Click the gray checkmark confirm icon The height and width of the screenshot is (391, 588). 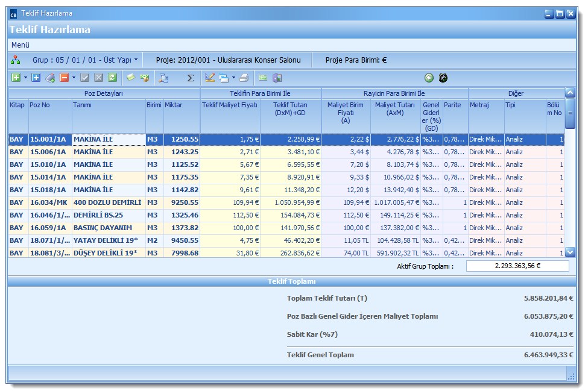tap(85, 78)
